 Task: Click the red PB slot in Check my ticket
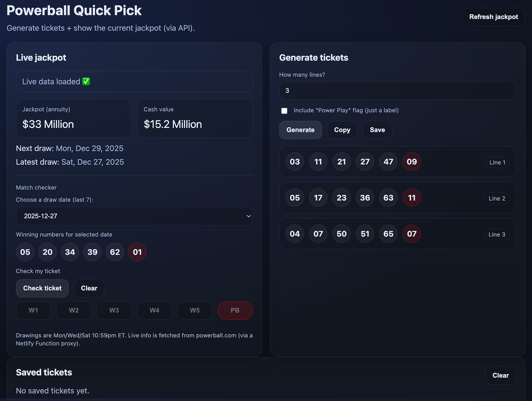pos(235,310)
